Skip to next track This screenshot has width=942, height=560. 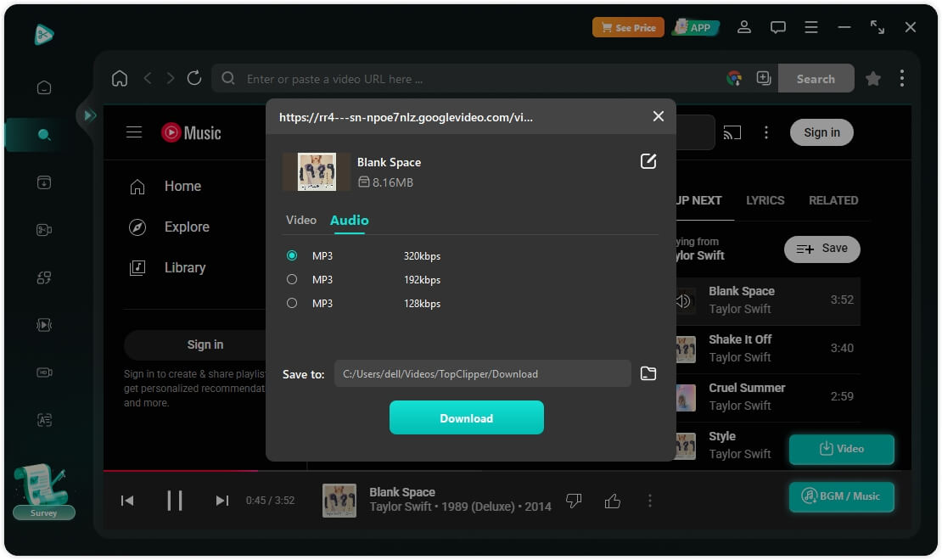221,501
